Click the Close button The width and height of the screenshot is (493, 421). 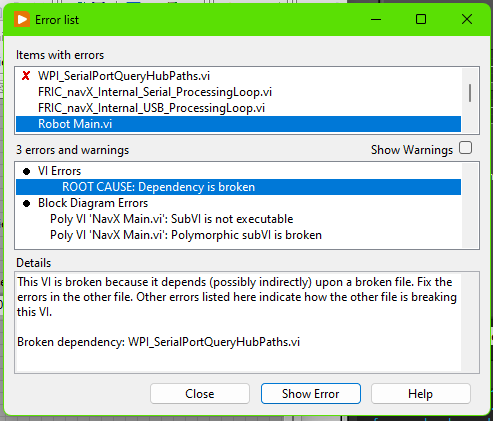pyautogui.click(x=200, y=394)
